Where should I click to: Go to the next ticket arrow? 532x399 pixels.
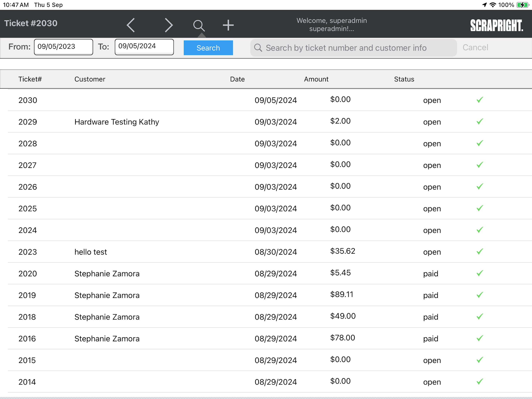point(169,25)
